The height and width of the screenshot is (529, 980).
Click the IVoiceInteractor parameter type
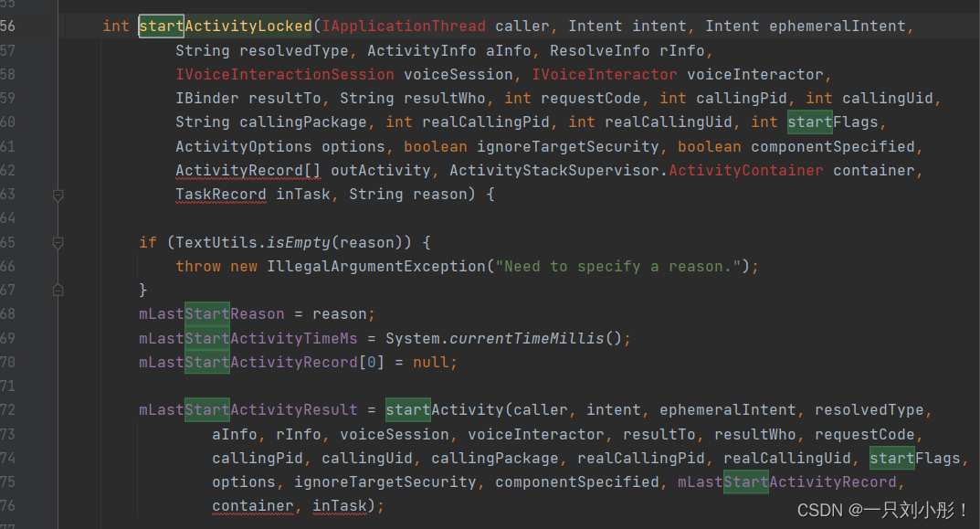tap(605, 74)
